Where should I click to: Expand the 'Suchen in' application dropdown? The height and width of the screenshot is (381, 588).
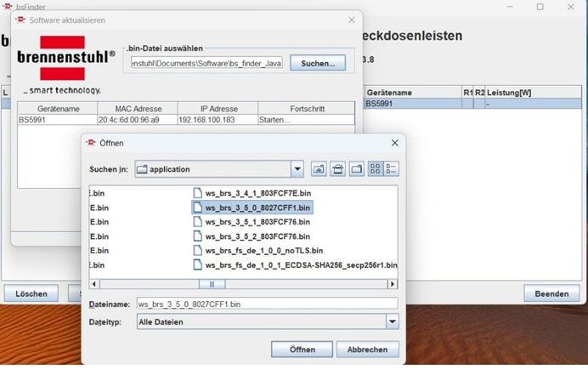click(297, 169)
